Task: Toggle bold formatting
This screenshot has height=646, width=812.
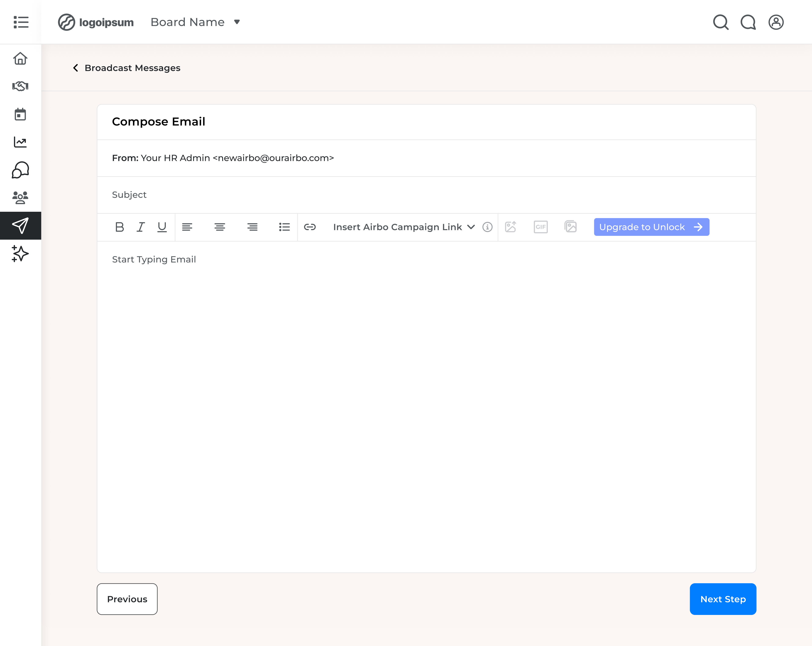Action: click(119, 227)
